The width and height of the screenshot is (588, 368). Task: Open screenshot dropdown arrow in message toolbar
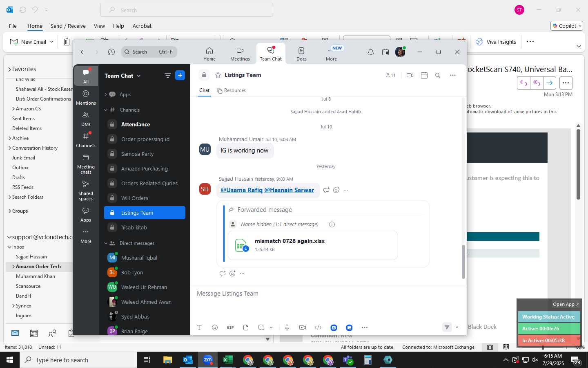271,328
